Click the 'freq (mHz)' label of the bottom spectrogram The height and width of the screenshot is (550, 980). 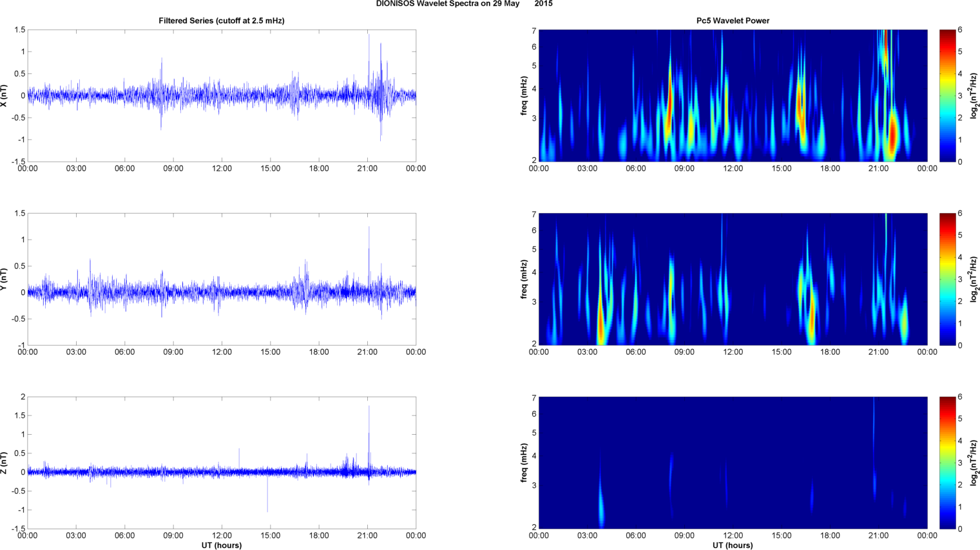[x=524, y=463]
